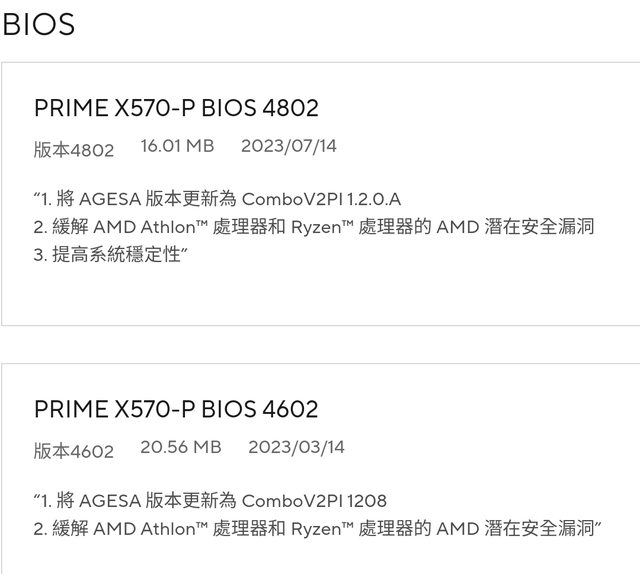Click the 版本4602 version label
The height and width of the screenshot is (574, 640).
74,451
